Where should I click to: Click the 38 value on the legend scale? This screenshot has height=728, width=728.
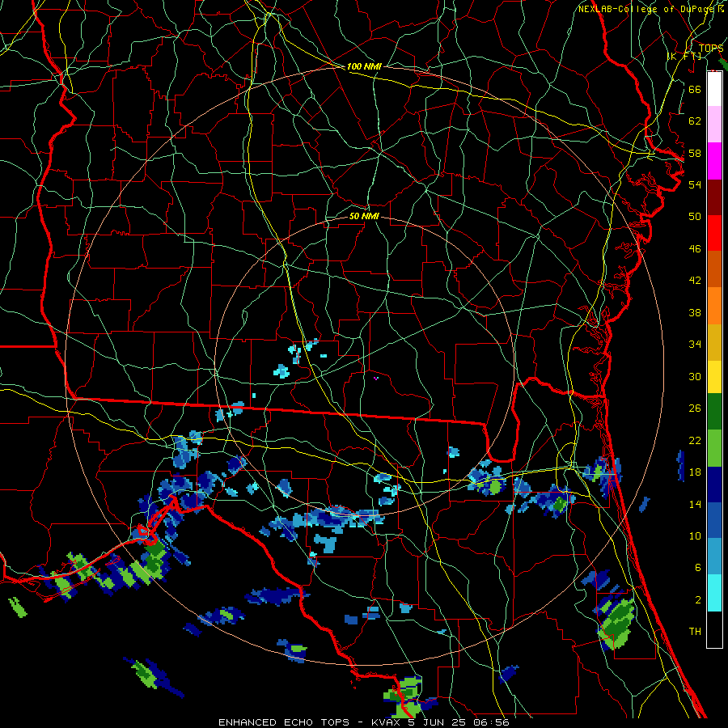pos(695,312)
